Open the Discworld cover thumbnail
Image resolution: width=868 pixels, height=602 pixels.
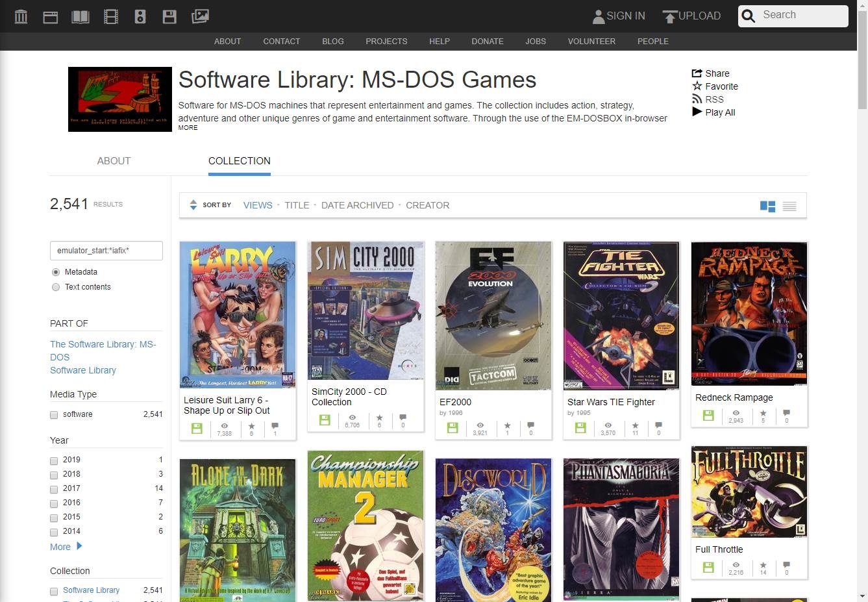click(x=493, y=530)
